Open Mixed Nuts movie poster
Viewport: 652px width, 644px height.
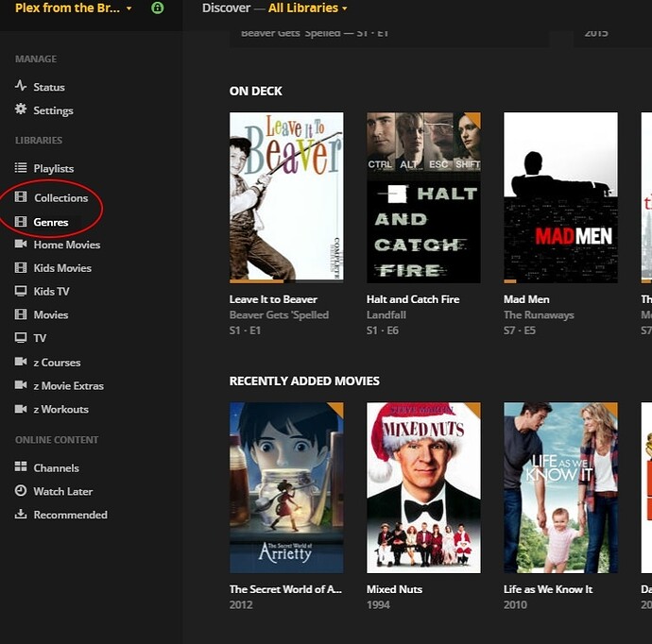pyautogui.click(x=423, y=488)
